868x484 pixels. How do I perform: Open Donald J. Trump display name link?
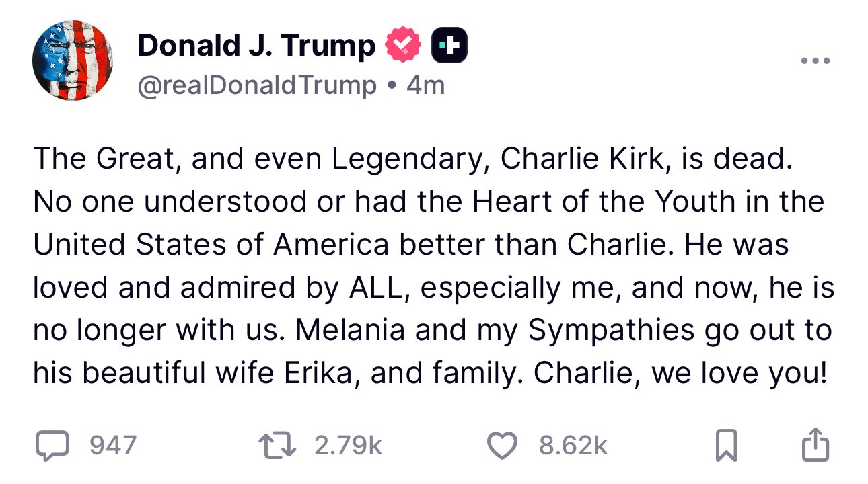coord(256,46)
